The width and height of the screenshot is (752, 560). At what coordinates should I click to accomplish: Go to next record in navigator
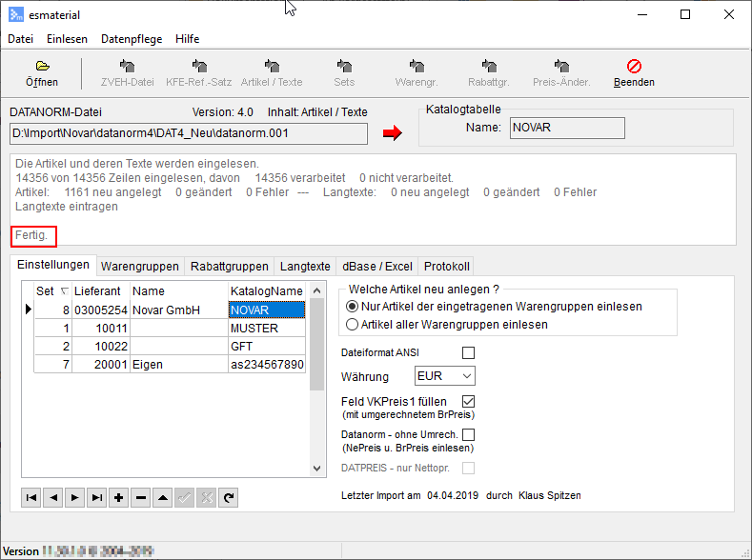tap(74, 497)
